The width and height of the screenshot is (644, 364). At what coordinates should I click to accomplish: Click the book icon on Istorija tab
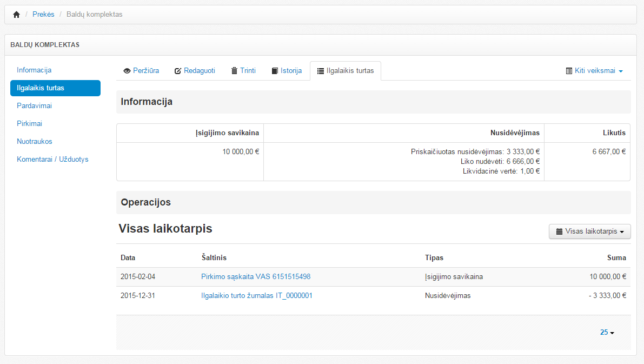pyautogui.click(x=275, y=71)
